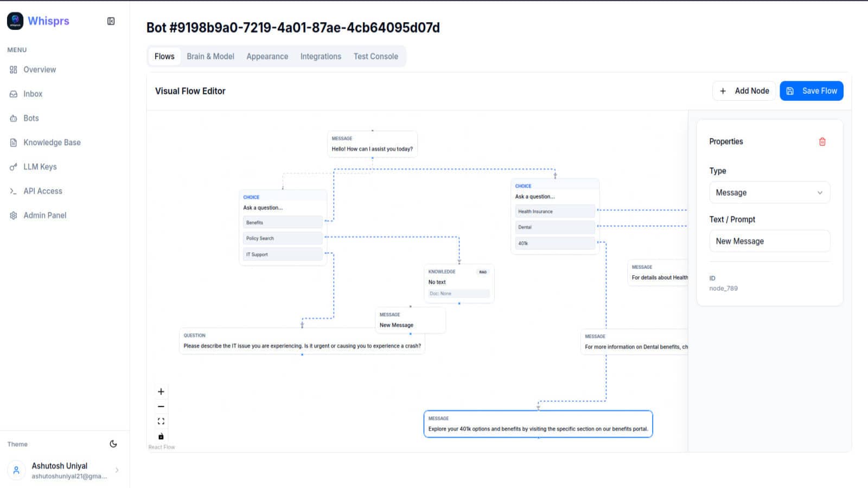Select the Inbox mail icon

[13, 94]
